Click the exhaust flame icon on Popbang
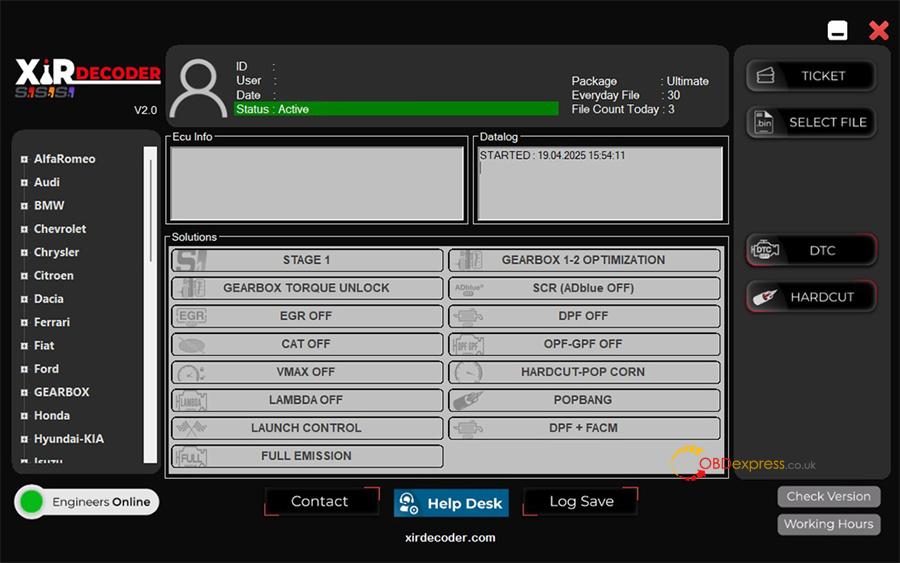Viewport: 900px width, 563px height. click(468, 401)
